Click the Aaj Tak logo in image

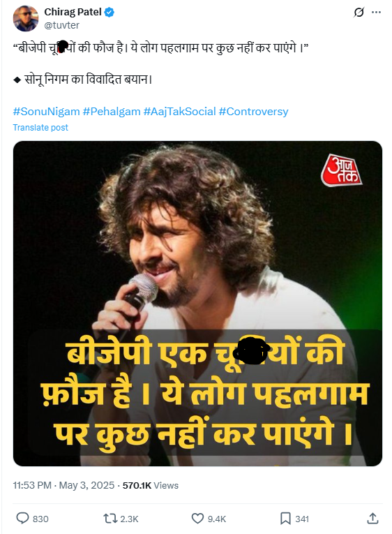[x=341, y=170]
